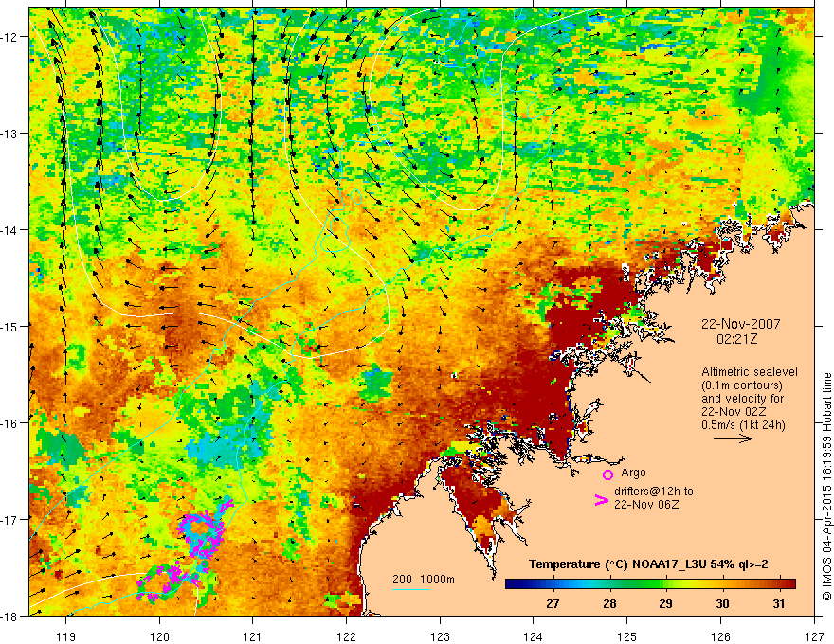Click colorbar tick label 27
The width and height of the screenshot is (834, 644).
(x=553, y=604)
